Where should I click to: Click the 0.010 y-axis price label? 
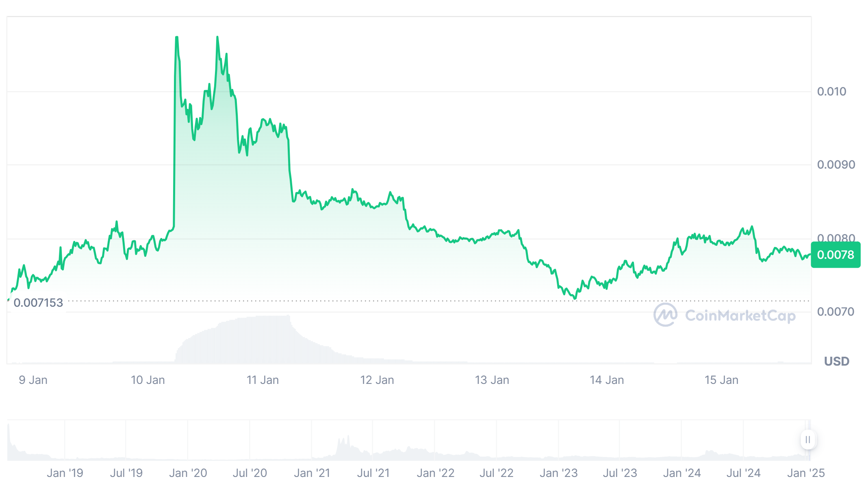tap(831, 91)
